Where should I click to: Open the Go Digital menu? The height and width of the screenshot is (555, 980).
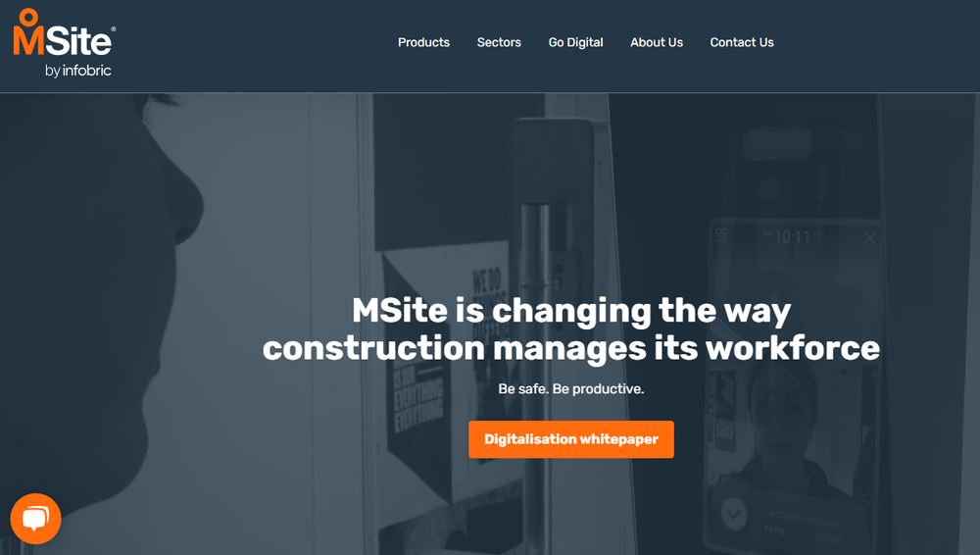point(575,42)
